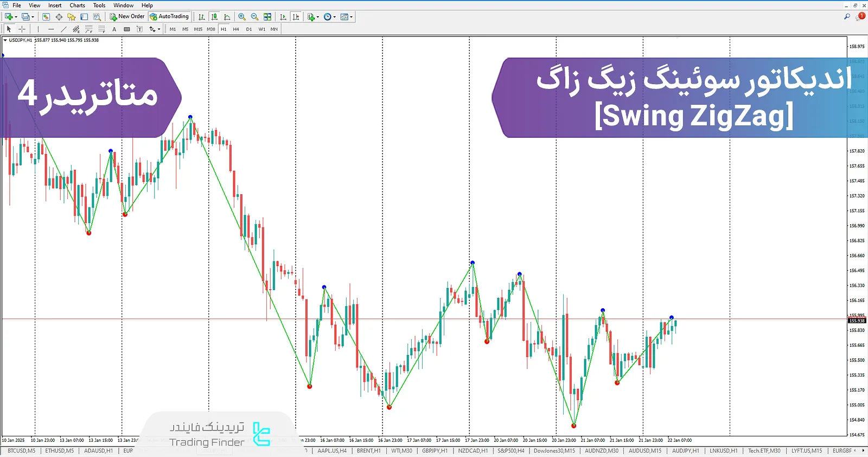Open the Templates dropdown arrow
The height and width of the screenshot is (457, 868).
point(352,17)
